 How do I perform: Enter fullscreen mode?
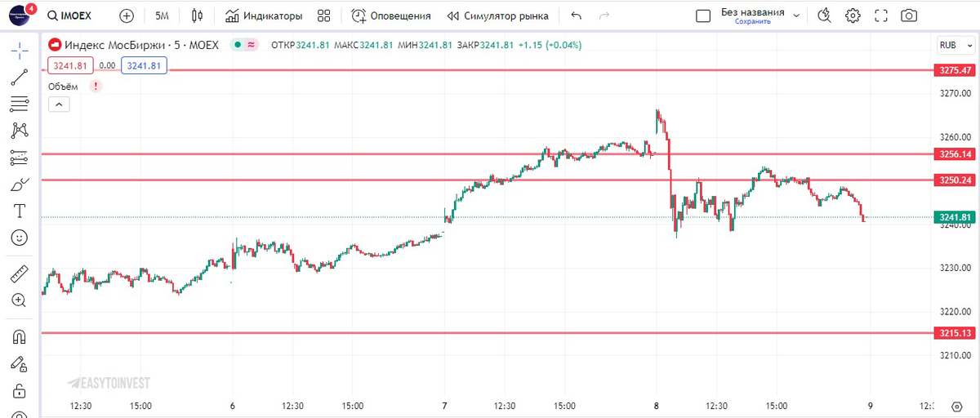[880, 16]
